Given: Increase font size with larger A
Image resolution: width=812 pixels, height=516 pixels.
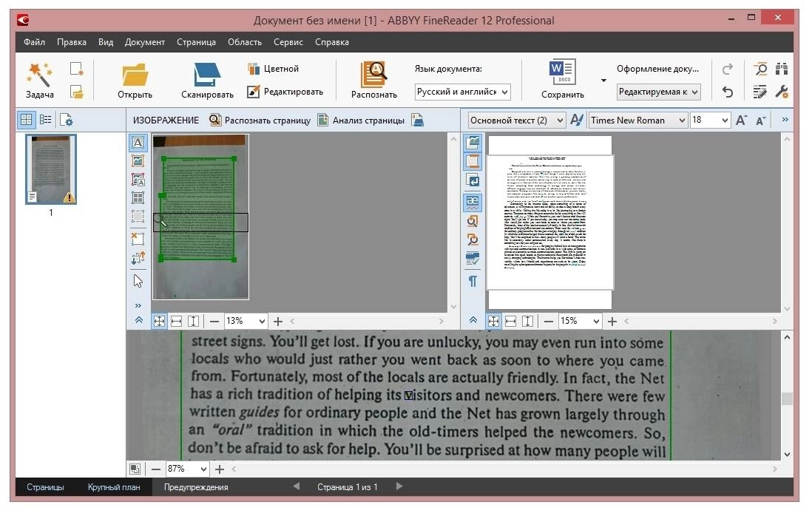Looking at the screenshot, I should point(742,120).
